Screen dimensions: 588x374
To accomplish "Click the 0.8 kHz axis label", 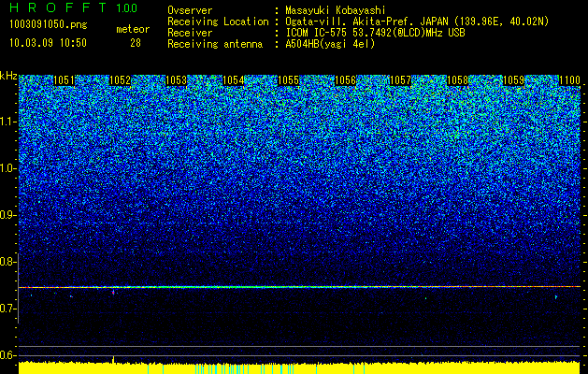I will 7,262.
